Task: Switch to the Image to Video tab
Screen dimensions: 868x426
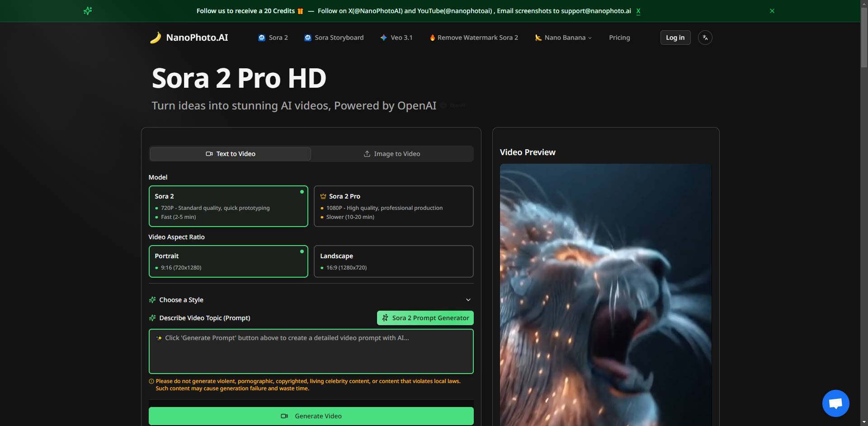Action: click(392, 154)
